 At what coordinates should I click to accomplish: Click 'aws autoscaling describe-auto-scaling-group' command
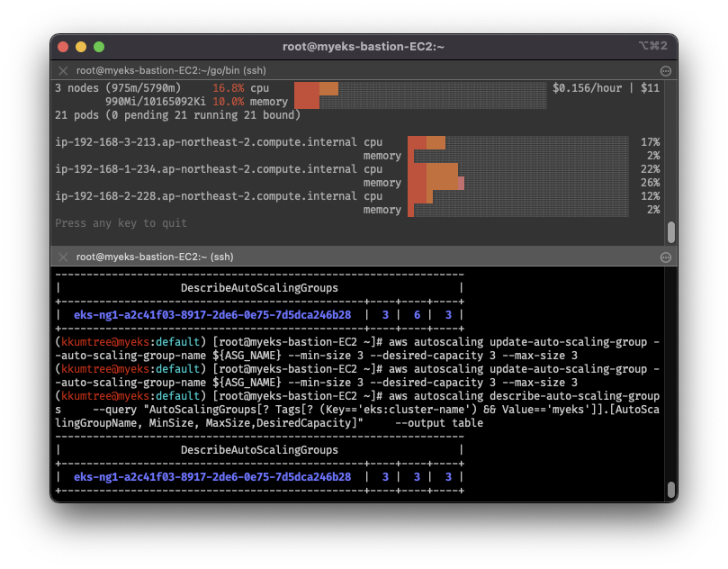pyautogui.click(x=524, y=396)
